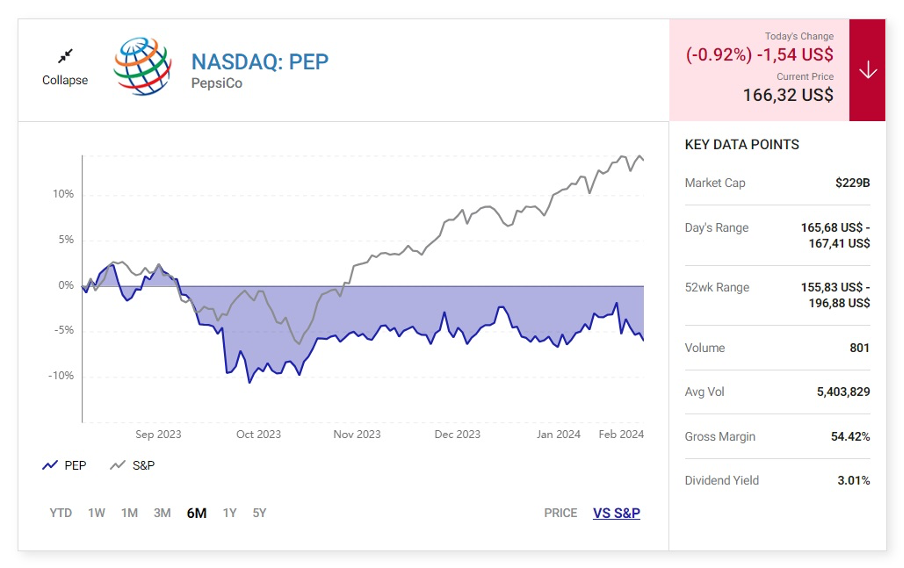Select the 1W time range
This screenshot has height=568, width=904.
[96, 513]
